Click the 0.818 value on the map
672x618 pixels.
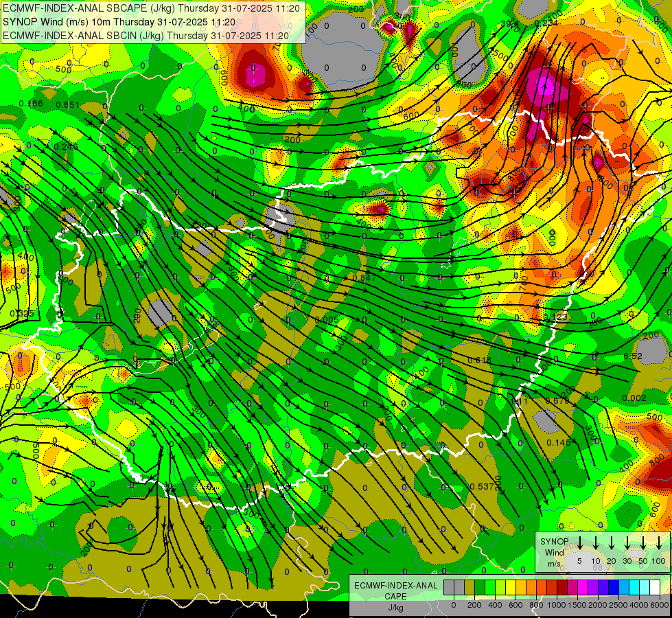click(480, 360)
